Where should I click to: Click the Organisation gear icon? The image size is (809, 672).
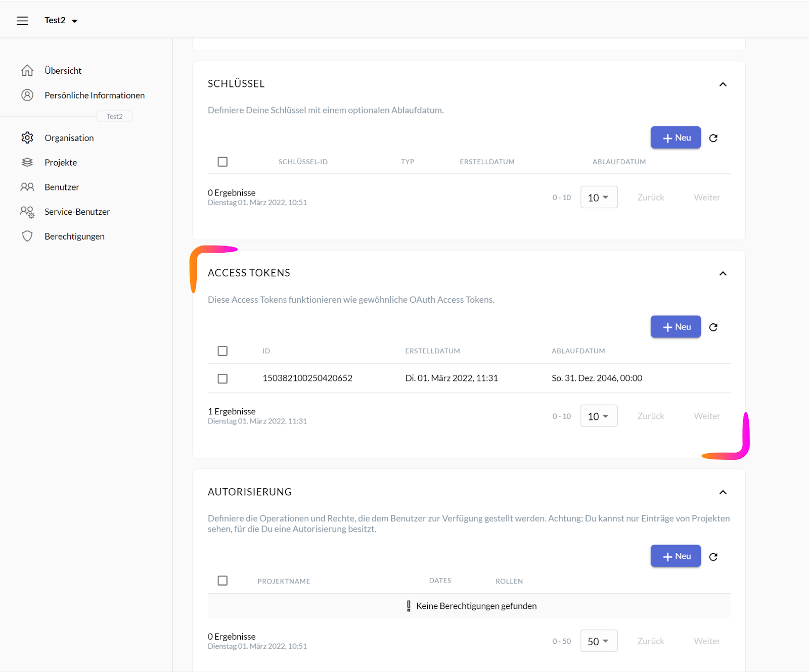click(x=27, y=138)
